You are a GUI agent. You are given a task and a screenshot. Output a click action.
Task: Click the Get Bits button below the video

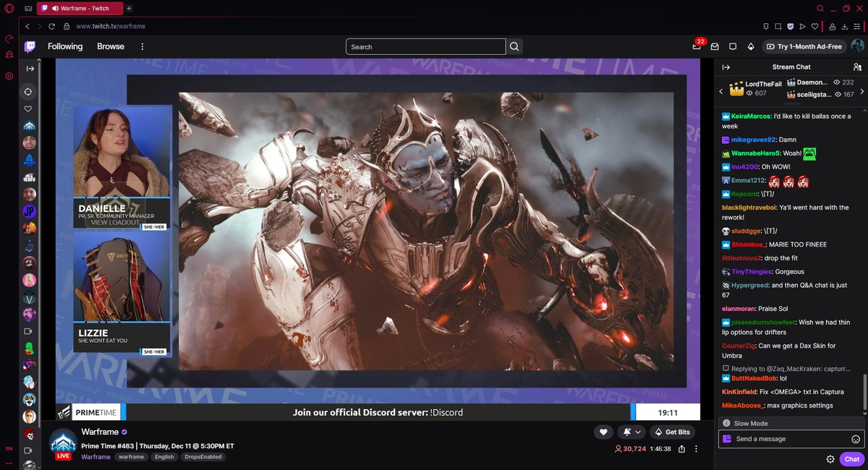pyautogui.click(x=672, y=432)
